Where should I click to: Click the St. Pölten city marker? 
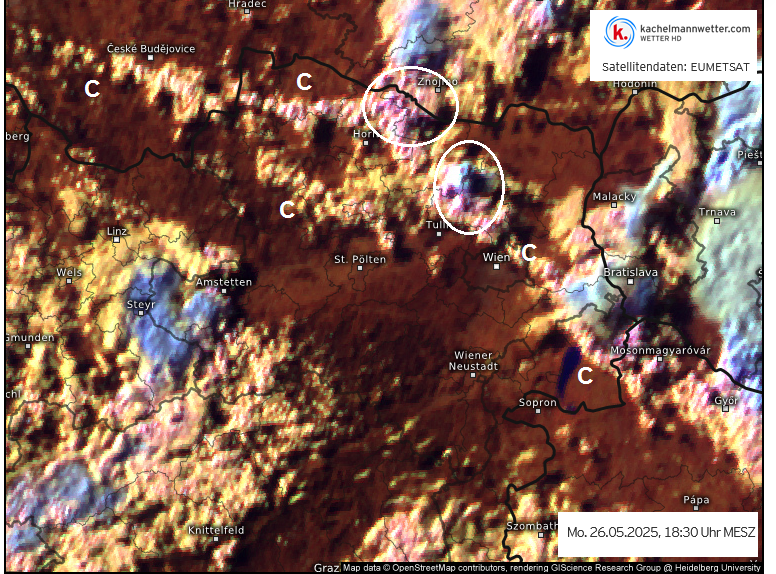click(359, 268)
